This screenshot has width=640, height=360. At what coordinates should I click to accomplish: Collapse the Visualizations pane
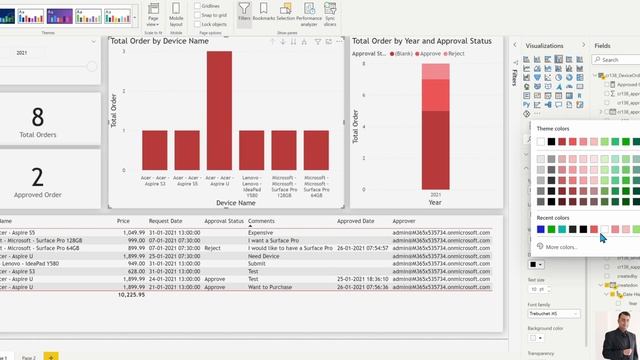(x=583, y=45)
